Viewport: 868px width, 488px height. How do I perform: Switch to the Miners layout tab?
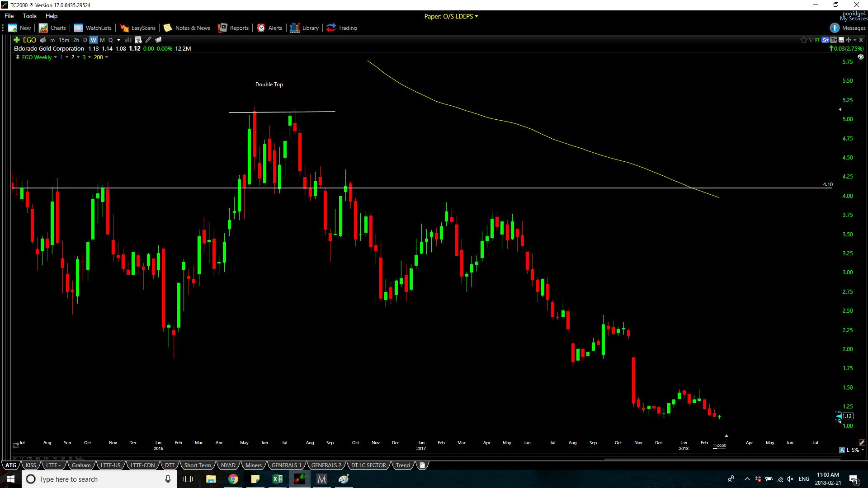[x=254, y=465]
